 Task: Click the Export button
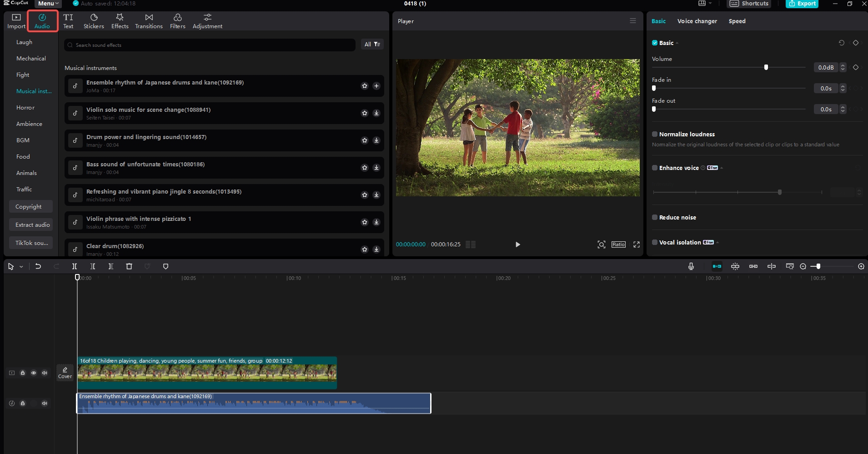click(802, 3)
